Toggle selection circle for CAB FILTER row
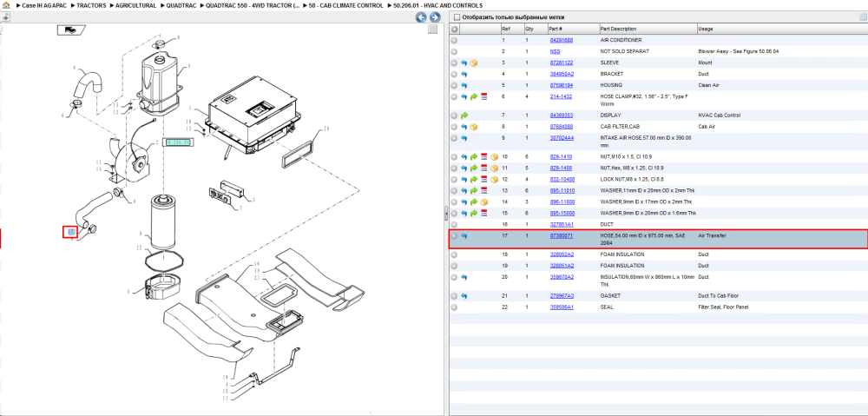The width and height of the screenshot is (868, 416). (454, 127)
